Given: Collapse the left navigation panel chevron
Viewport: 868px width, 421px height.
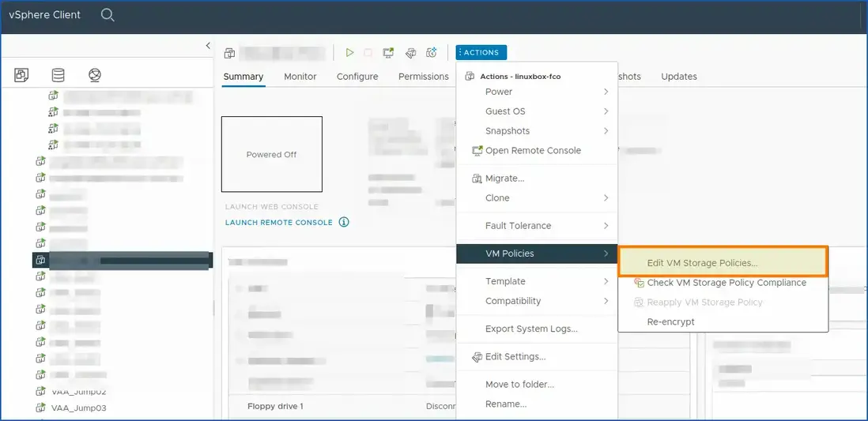Looking at the screenshot, I should pyautogui.click(x=208, y=46).
